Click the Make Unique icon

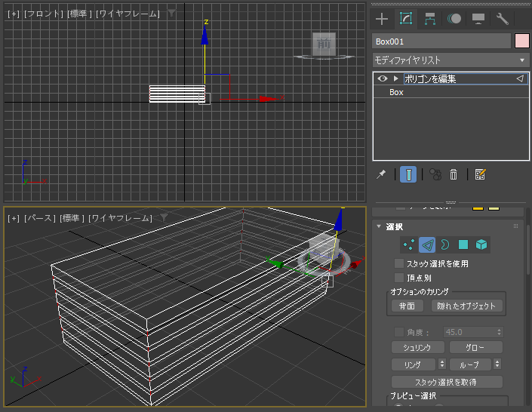435,174
